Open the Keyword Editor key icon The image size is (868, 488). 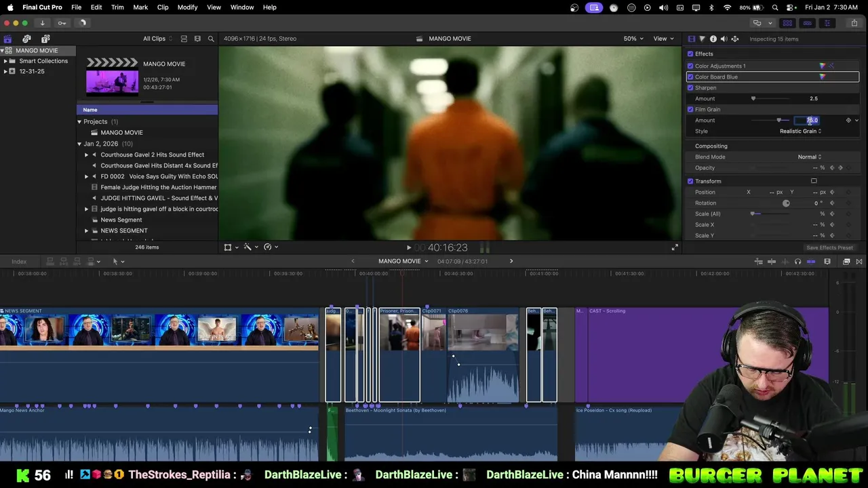(x=62, y=23)
